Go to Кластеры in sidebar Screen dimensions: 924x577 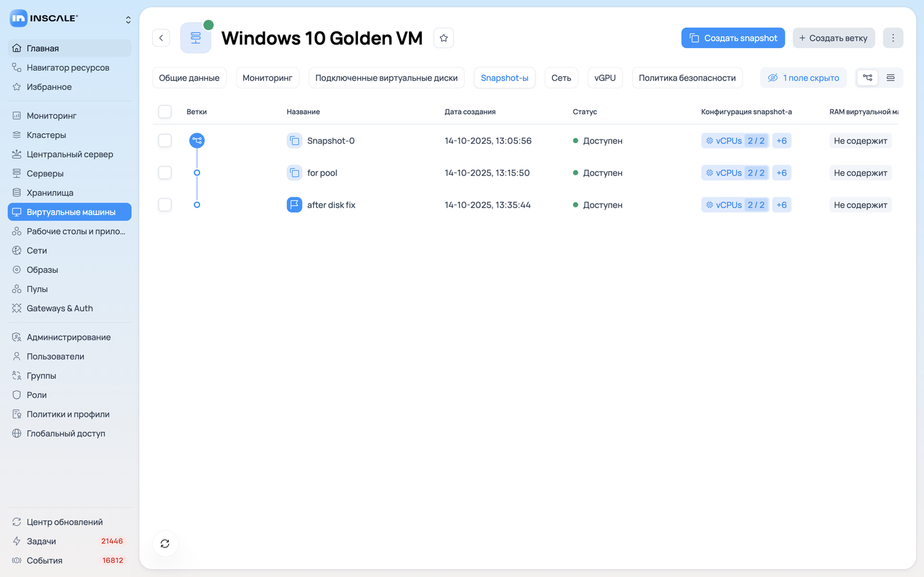coord(70,135)
